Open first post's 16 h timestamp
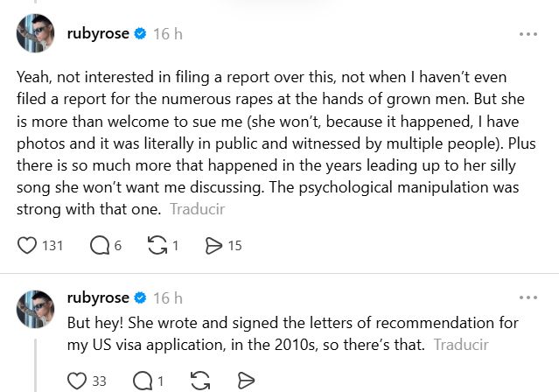 pos(167,34)
